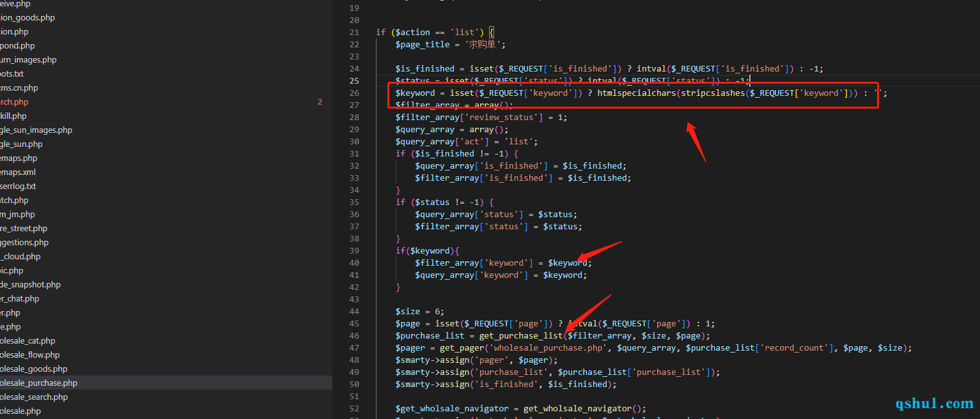The image size is (980, 419).
Task: Click line number 52 in the gutter
Action: (x=354, y=409)
